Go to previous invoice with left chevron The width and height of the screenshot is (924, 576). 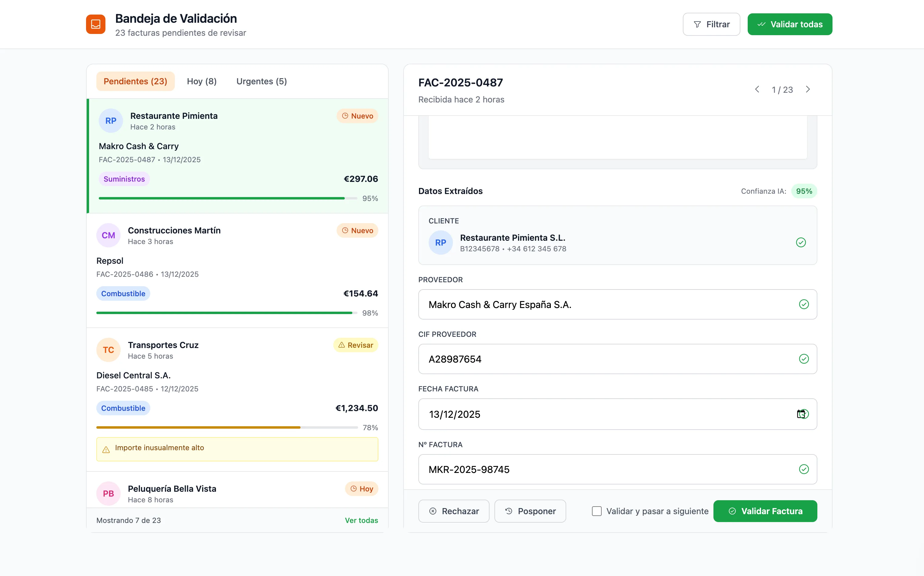(757, 89)
